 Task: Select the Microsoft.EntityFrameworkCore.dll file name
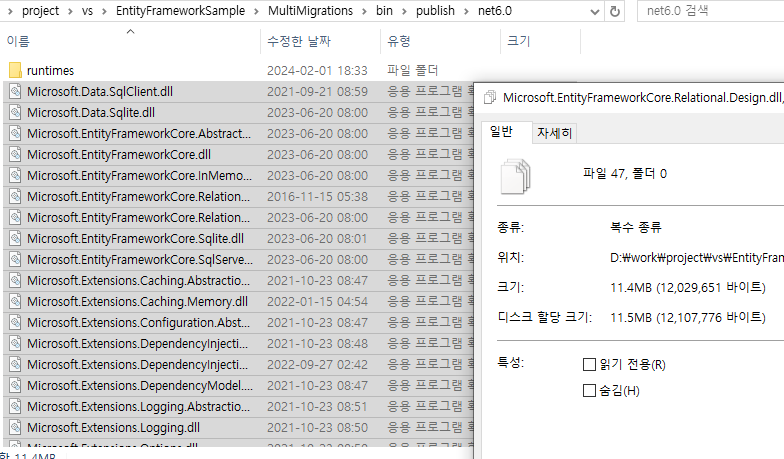[x=119, y=154]
